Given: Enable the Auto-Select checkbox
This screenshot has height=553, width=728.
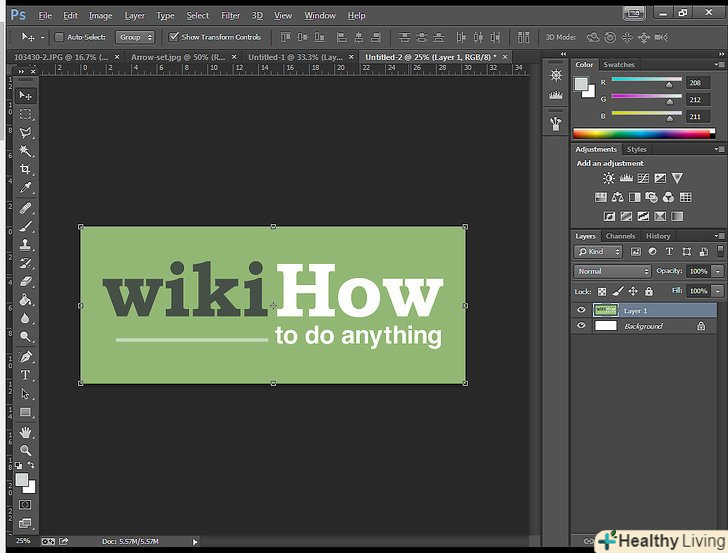Looking at the screenshot, I should pyautogui.click(x=59, y=37).
